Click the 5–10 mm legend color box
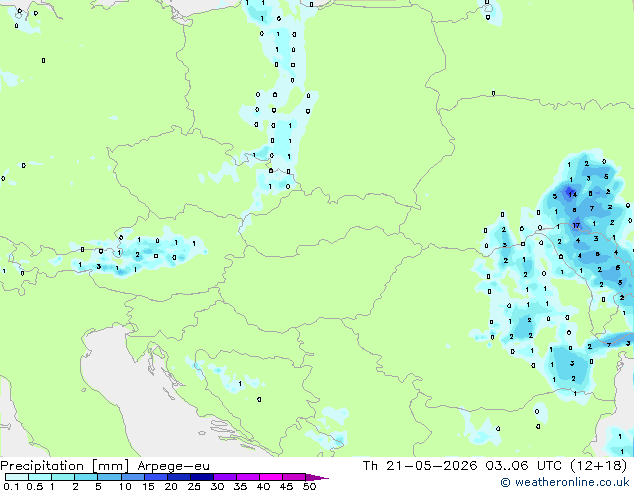This screenshot has height=490, width=634. 109,477
